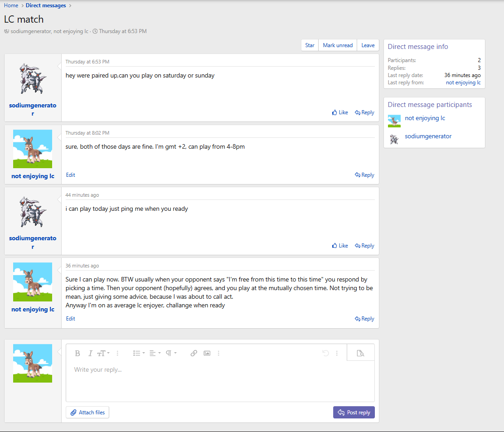Toggle the preview icon in the editor
The image size is (504, 432).
(360, 353)
